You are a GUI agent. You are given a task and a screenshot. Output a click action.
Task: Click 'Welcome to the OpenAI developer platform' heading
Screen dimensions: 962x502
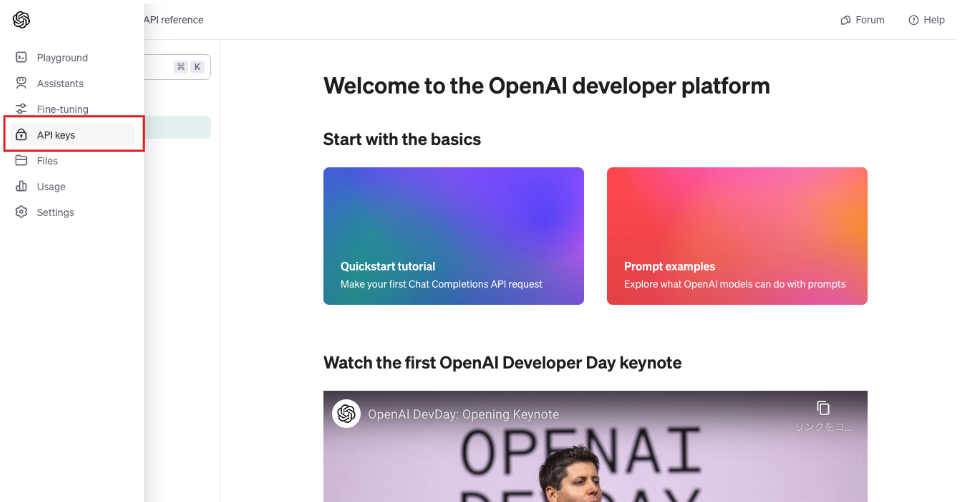point(546,86)
